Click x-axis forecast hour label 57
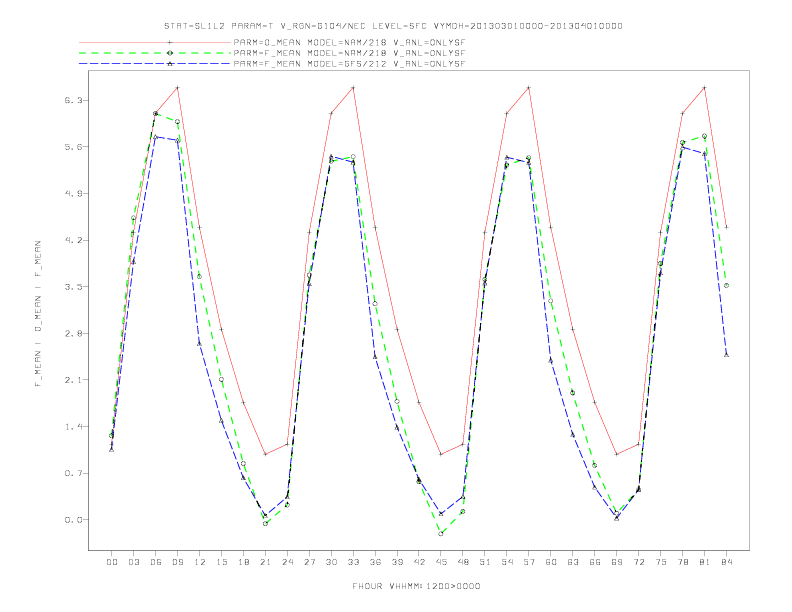The width and height of the screenshot is (792, 612). click(529, 562)
